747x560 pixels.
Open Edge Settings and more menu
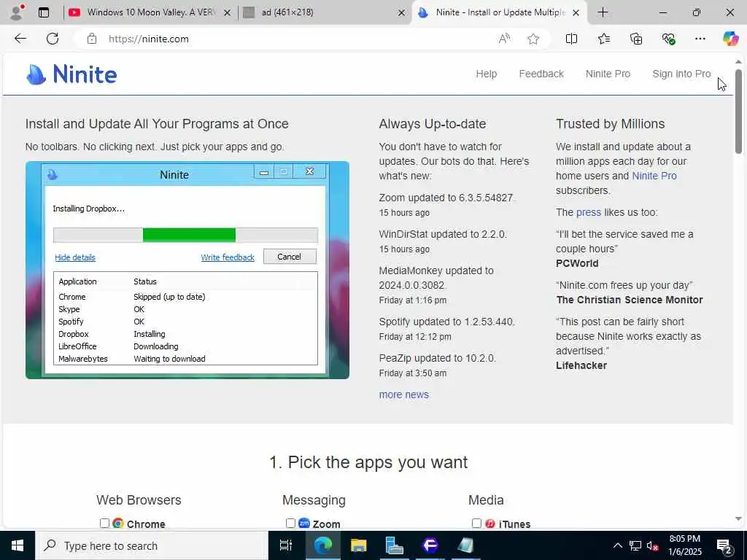pyautogui.click(x=700, y=39)
